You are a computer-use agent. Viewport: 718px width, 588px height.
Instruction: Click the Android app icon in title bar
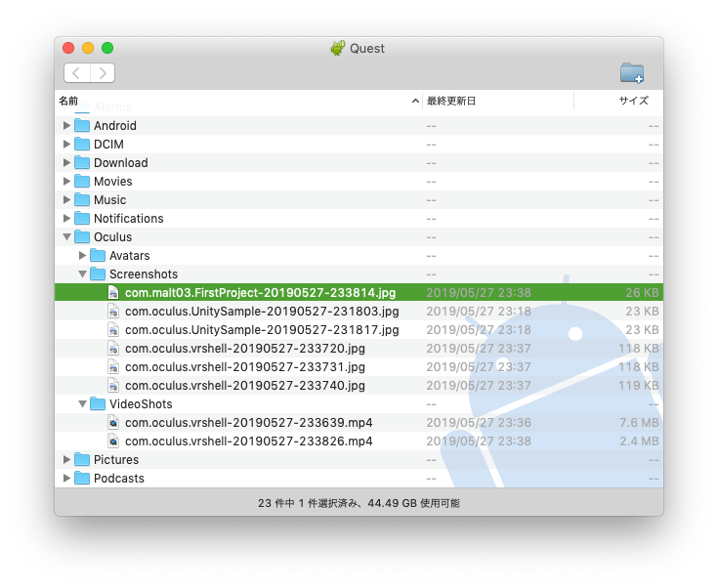[337, 48]
